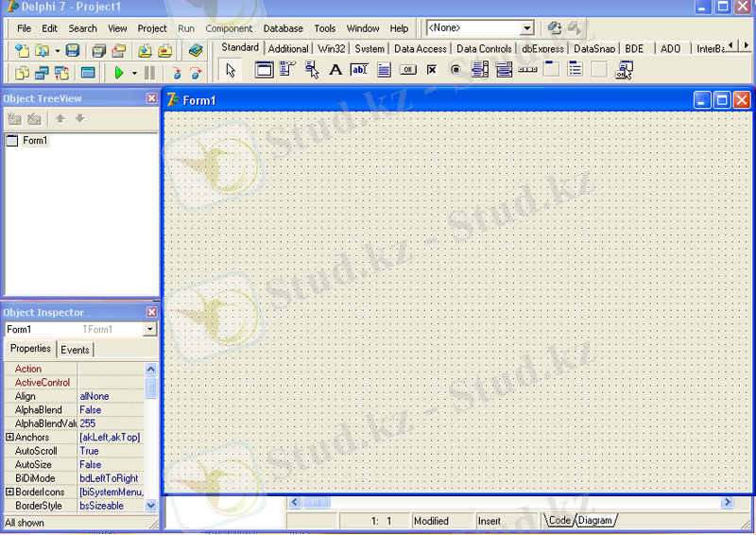Click the Pause debugging button

pos(150,73)
